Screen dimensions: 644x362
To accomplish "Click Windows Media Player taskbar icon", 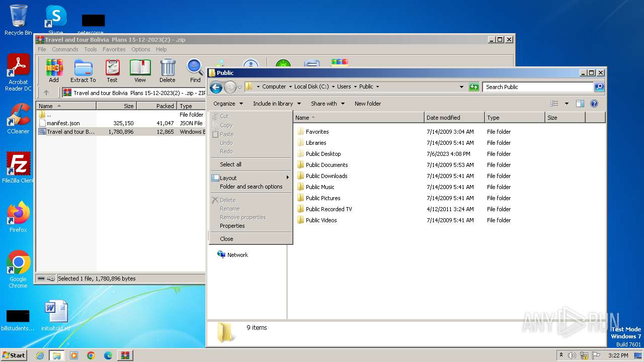I will click(x=74, y=355).
